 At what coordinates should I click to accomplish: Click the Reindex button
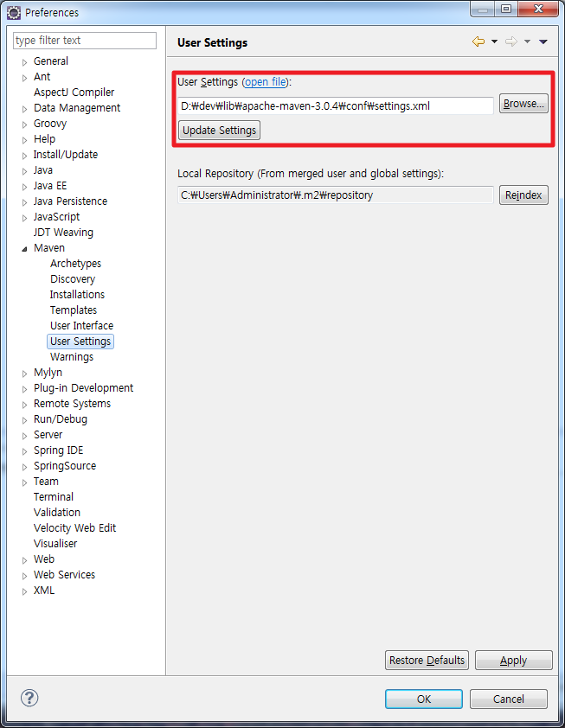click(x=523, y=195)
